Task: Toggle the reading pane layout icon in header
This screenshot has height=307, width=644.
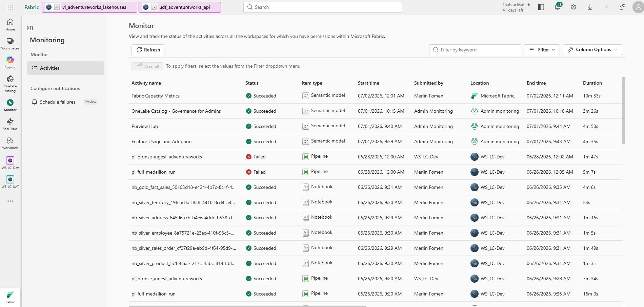Action: pos(541,7)
